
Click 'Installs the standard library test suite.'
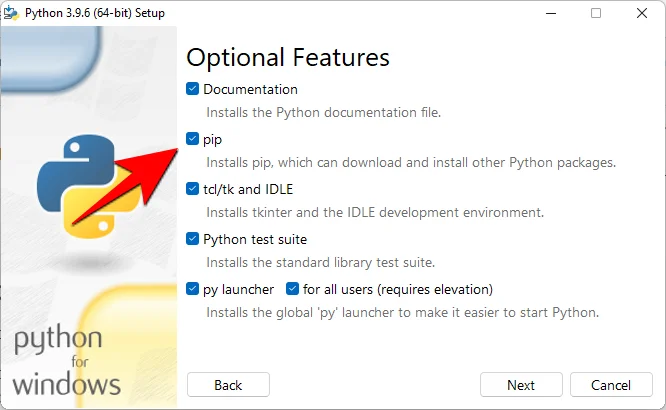(320, 263)
